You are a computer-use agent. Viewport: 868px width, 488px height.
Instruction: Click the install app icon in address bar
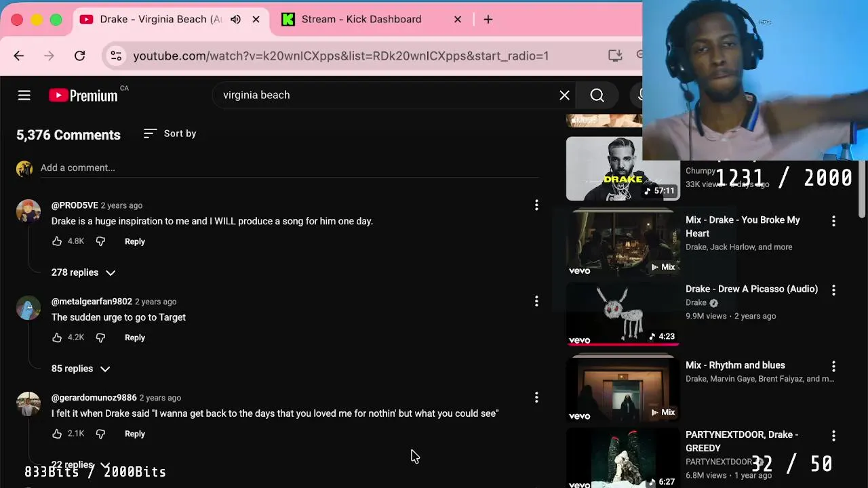615,56
